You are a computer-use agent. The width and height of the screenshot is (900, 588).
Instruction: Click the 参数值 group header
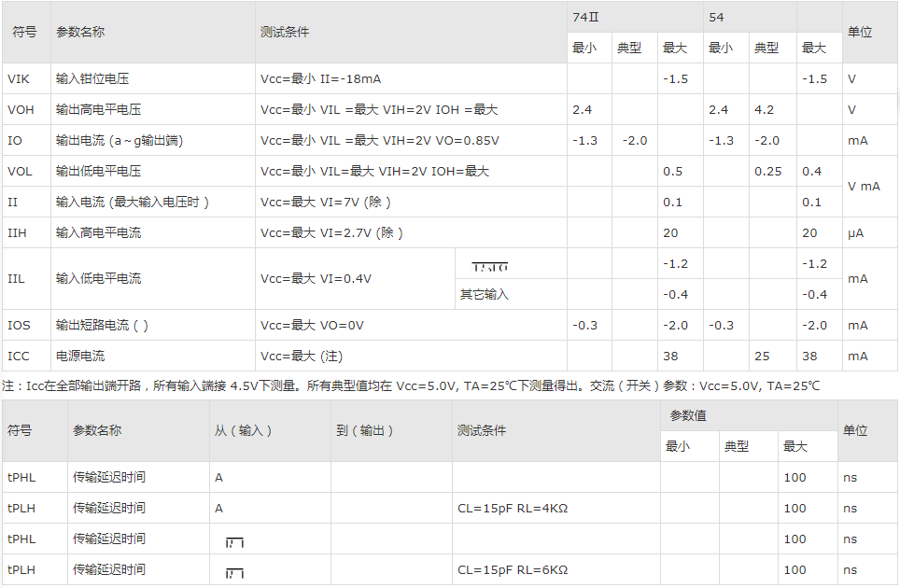coord(688,415)
